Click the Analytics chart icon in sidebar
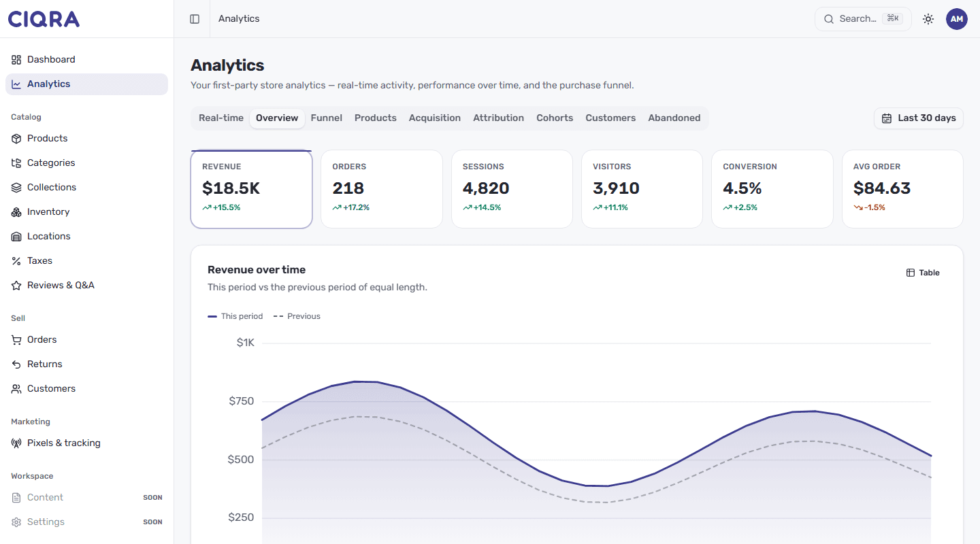This screenshot has width=980, height=544. click(x=16, y=84)
